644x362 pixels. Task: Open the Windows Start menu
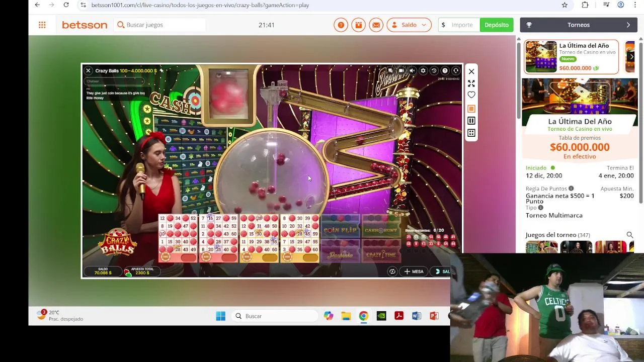point(220,316)
